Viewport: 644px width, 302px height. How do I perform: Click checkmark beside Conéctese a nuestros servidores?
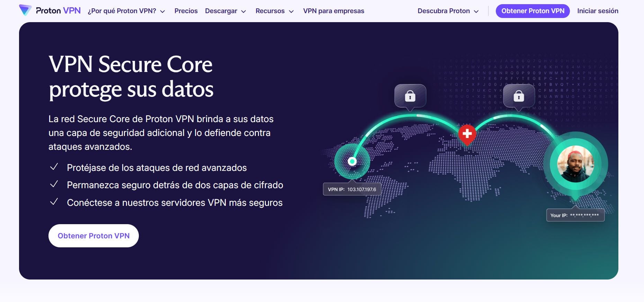pyautogui.click(x=54, y=202)
